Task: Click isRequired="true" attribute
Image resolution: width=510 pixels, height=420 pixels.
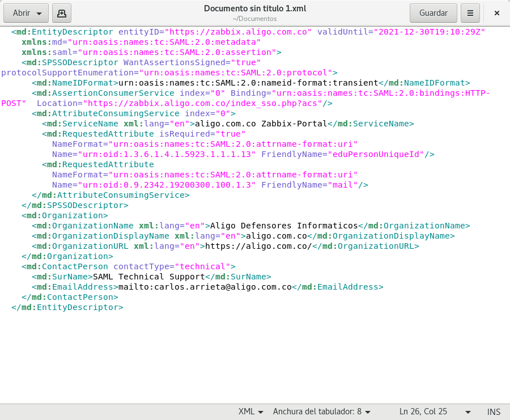Action: pos(202,134)
